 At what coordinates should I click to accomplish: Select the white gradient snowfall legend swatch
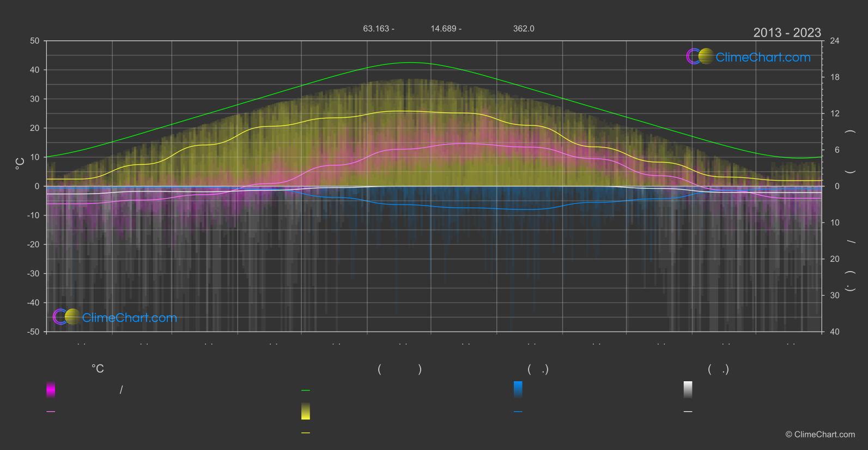point(688,389)
